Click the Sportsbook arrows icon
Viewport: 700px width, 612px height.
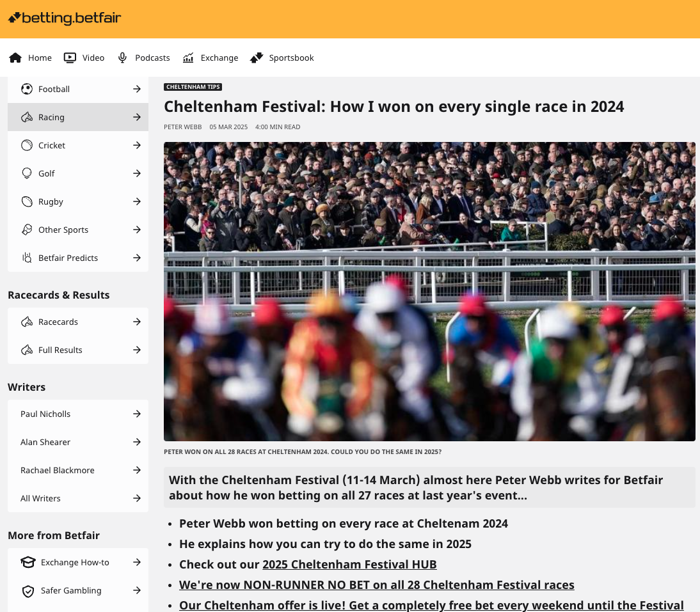pos(257,58)
